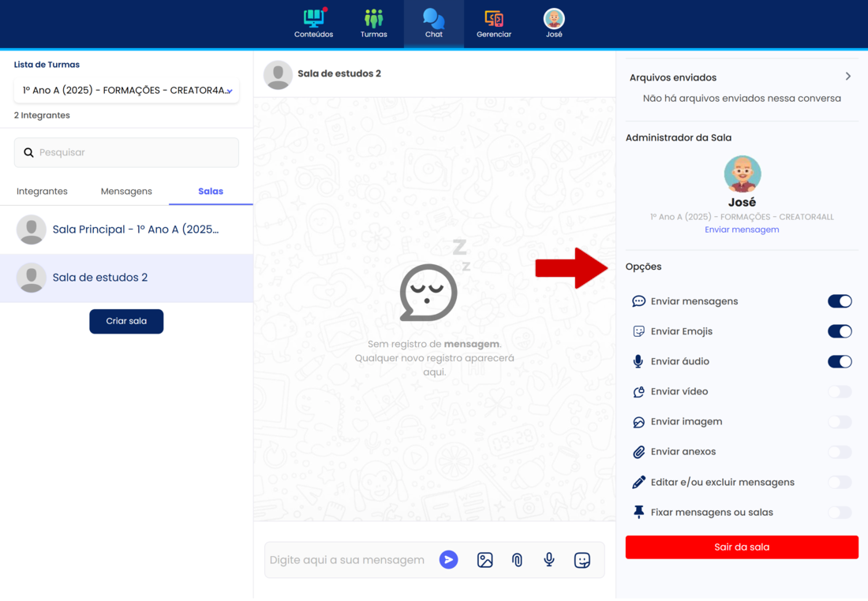Viewport: 868px width, 601px height.
Task: Open José's profile menu in top bar
Action: tap(554, 23)
